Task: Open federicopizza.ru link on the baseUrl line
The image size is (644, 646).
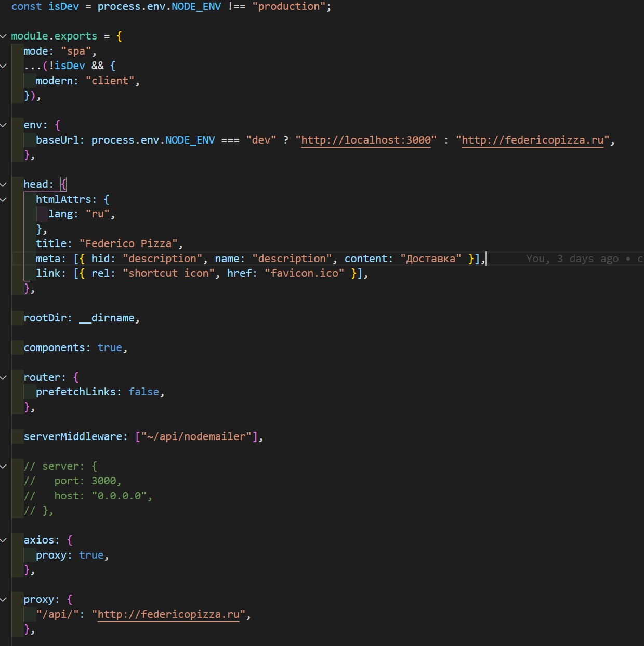Action: tap(533, 140)
